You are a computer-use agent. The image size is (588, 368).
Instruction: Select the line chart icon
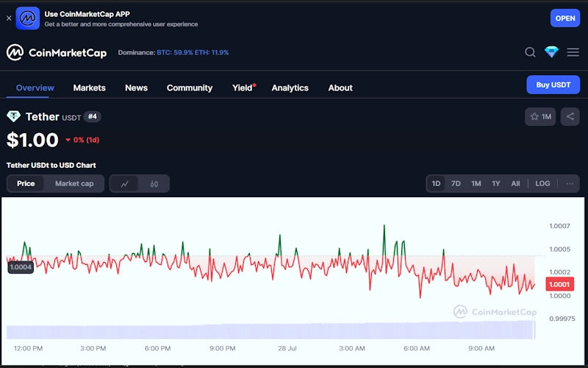(124, 184)
